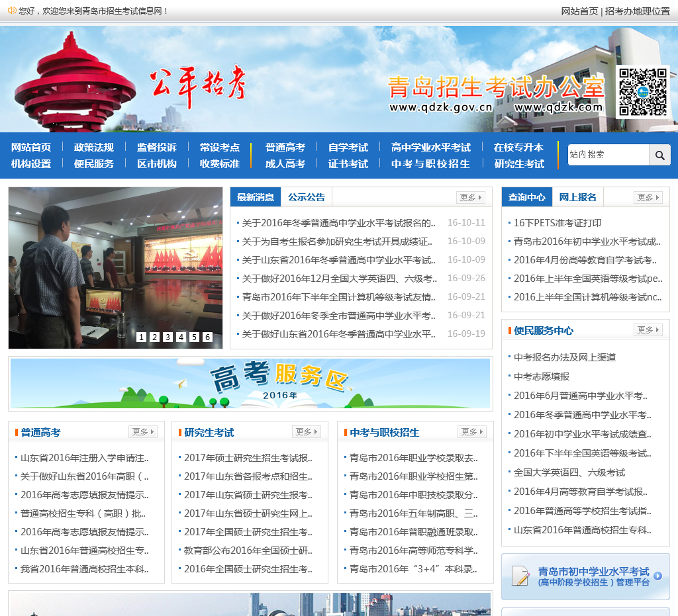Image resolution: width=678 pixels, height=616 pixels.
Task: Open news dated 16-10-11 about 冬季学业水平考试报名
Action: coord(338,223)
